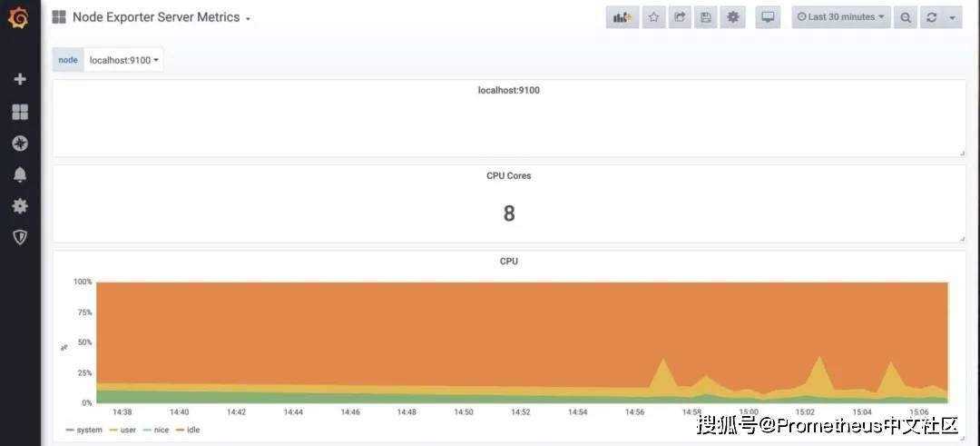This screenshot has width=980, height=446.
Task: Open the Alerting bell icon
Action: pyautogui.click(x=20, y=174)
